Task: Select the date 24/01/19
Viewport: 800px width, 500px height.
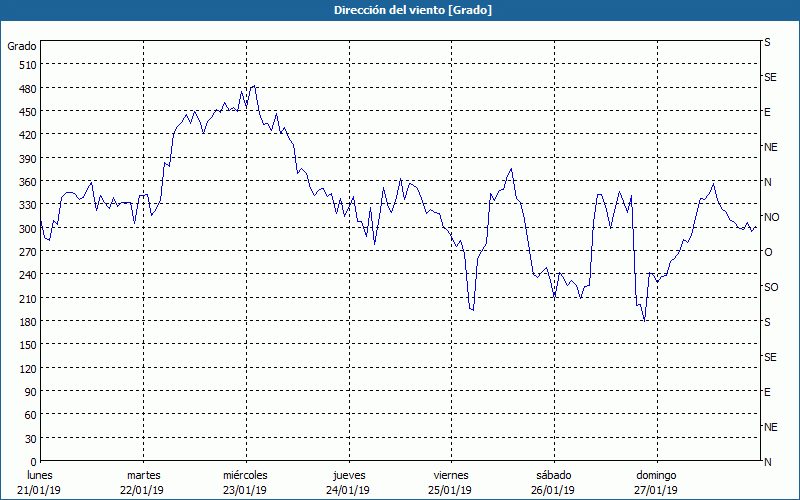Action: coord(348,491)
